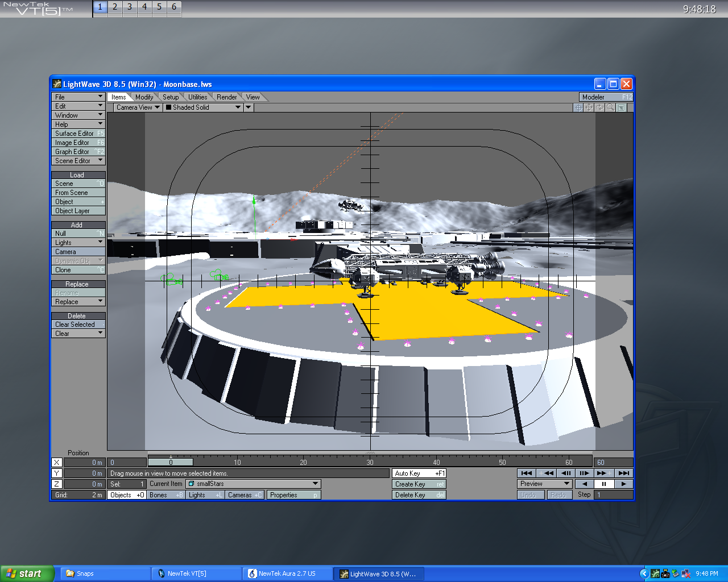Go to next keyframe

coord(604,473)
